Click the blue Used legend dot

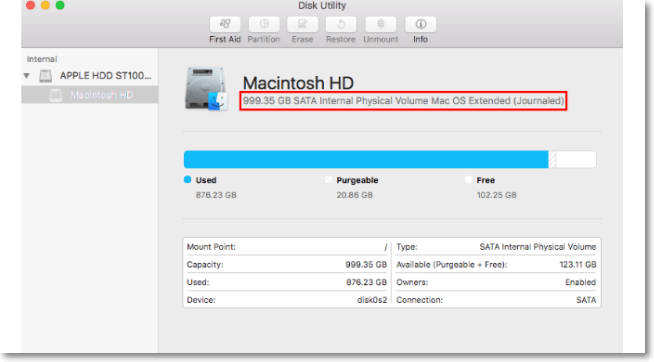pyautogui.click(x=188, y=180)
